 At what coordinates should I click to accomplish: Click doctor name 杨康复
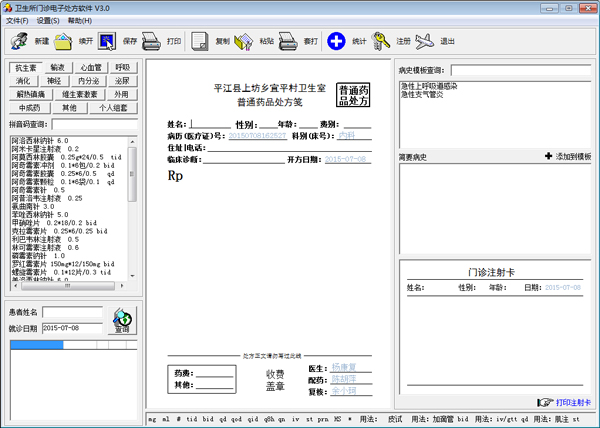tap(344, 367)
